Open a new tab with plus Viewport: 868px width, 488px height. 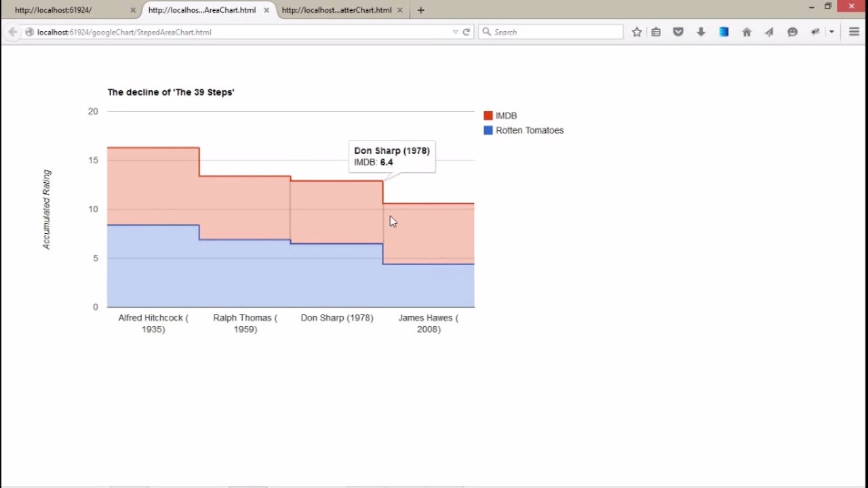click(421, 10)
